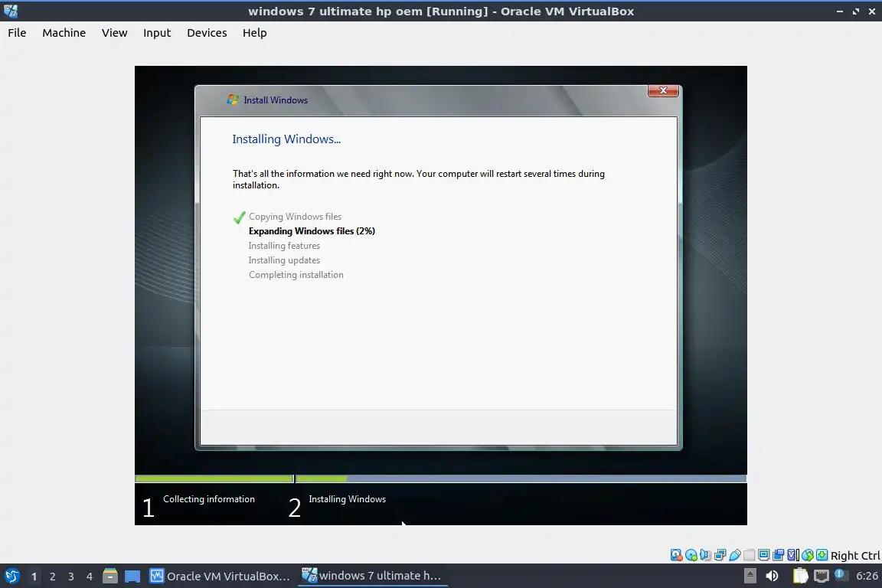Switch to desktop workspace 1
The image size is (882, 588).
coord(34,577)
